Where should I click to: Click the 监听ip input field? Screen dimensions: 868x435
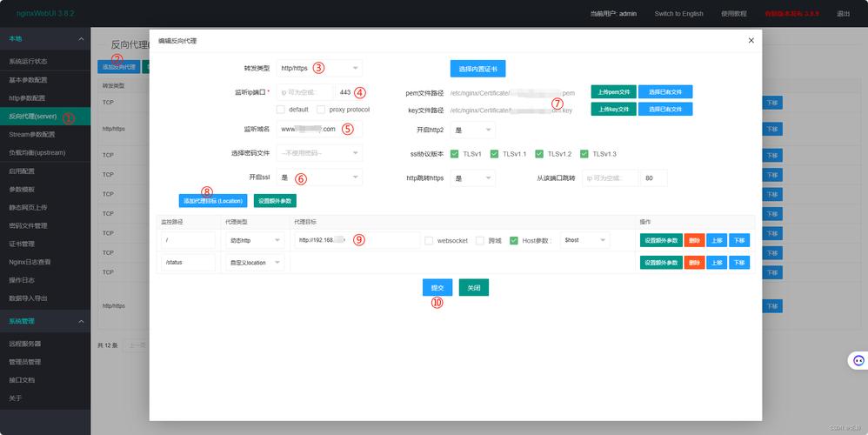click(305, 92)
